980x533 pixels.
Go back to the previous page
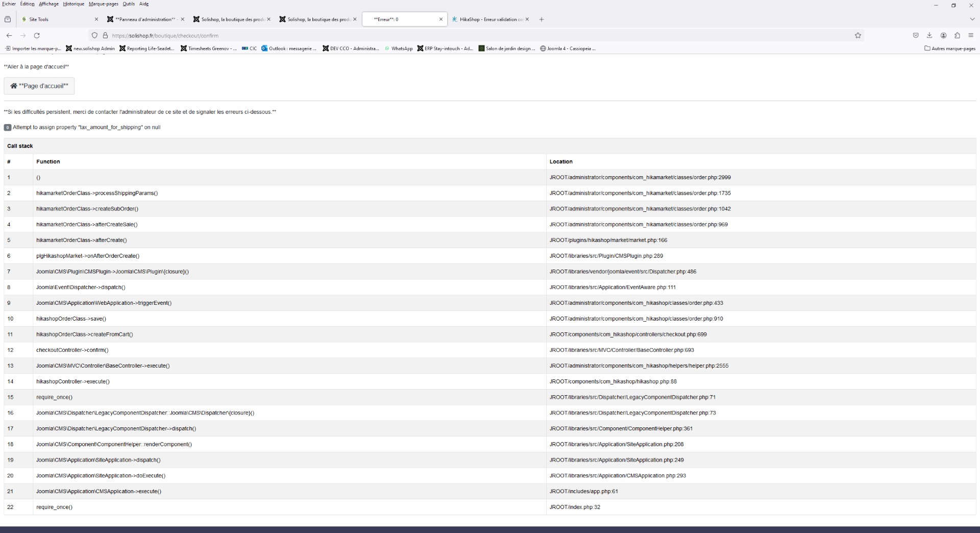(x=9, y=35)
